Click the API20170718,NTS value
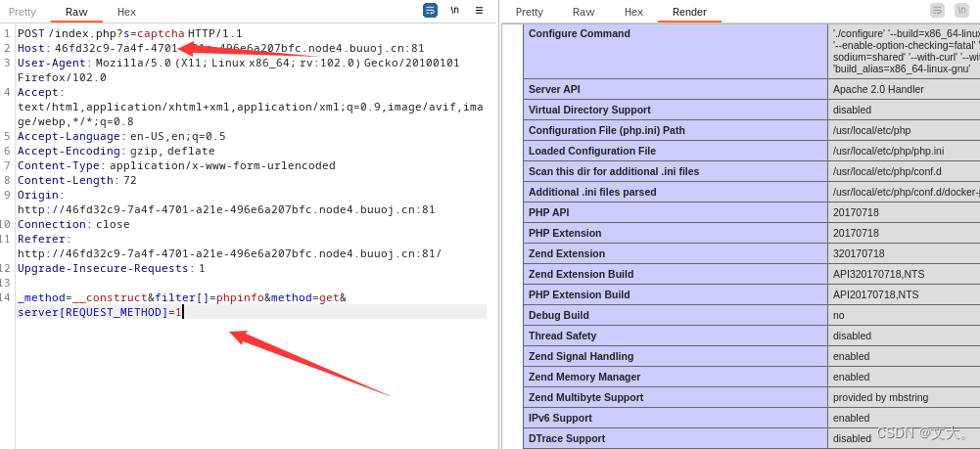 (x=875, y=294)
